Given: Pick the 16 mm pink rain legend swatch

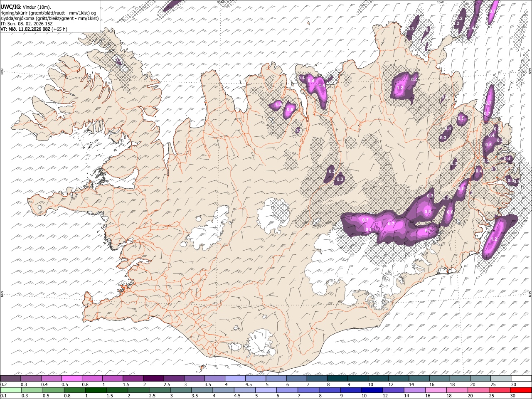Looking at the screenshot, I should 436,390.
